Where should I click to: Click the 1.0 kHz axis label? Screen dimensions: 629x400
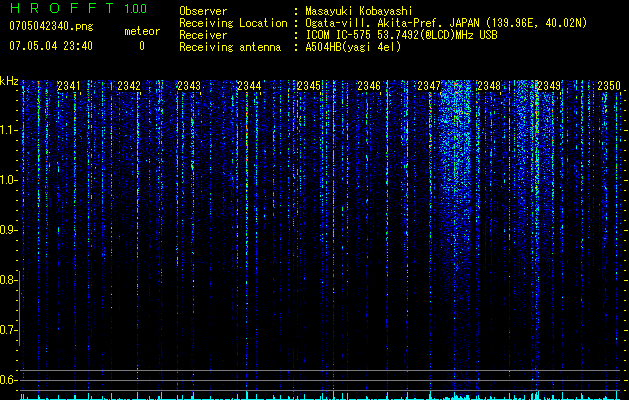[8, 180]
